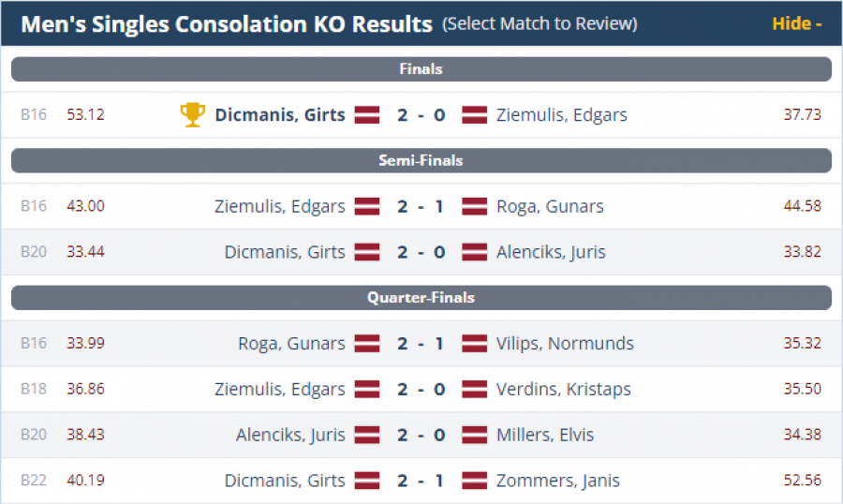Viewport: 843px width, 504px height.
Task: Open Zommers, Janis player link
Action: pyautogui.click(x=557, y=482)
